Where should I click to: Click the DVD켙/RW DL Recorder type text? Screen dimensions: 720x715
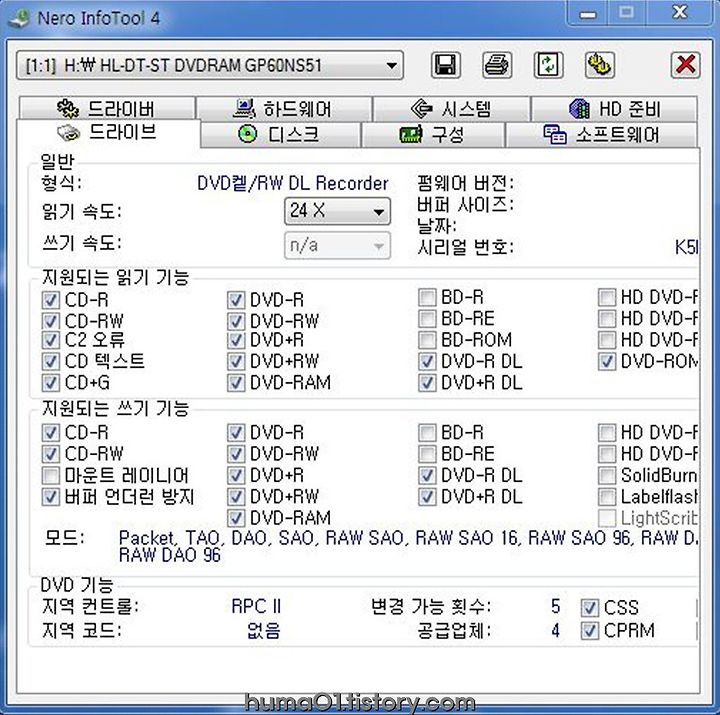coord(292,183)
